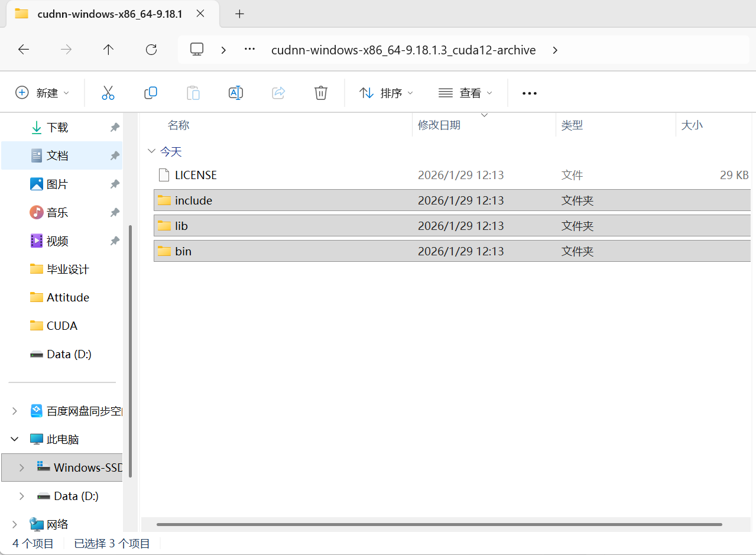756x555 pixels.
Task: Open the 查看 view dropdown
Action: pyautogui.click(x=465, y=93)
